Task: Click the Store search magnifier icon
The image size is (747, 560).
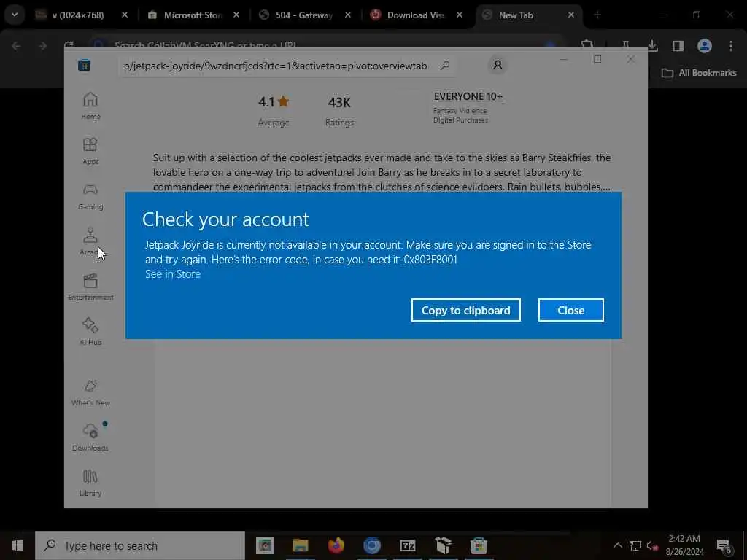Action: point(445,65)
